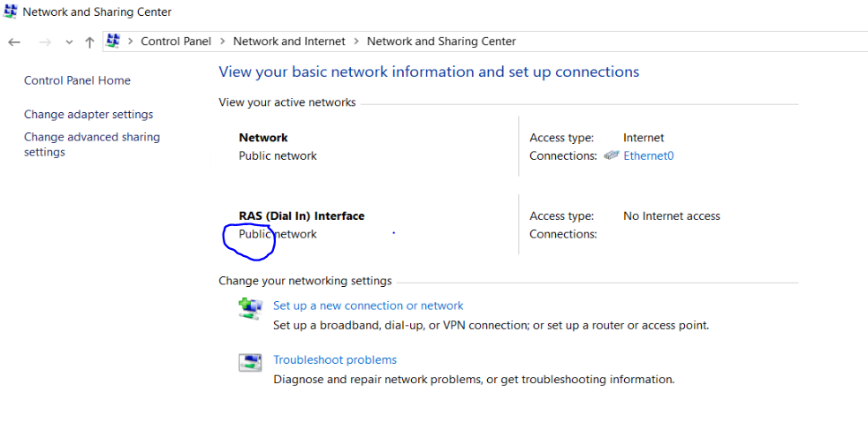This screenshot has width=868, height=445.
Task: Expand the chevron after Control Panel breadcrumb
Action: [x=223, y=41]
